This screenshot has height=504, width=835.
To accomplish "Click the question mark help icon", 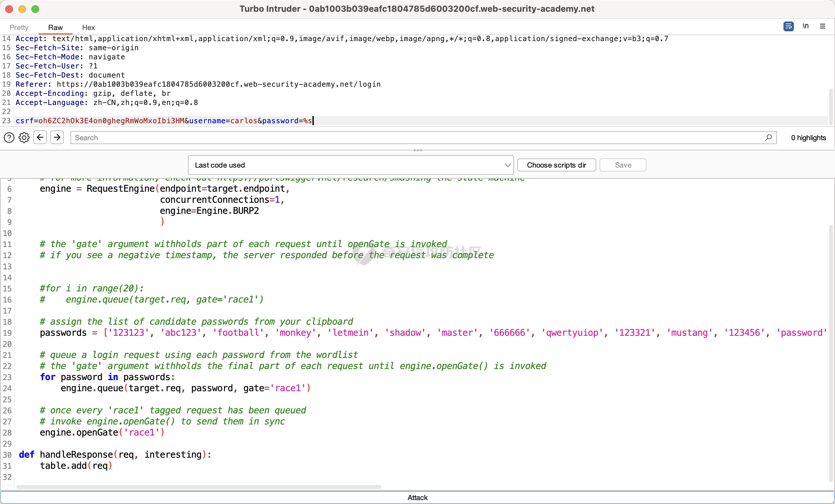I will click(9, 138).
